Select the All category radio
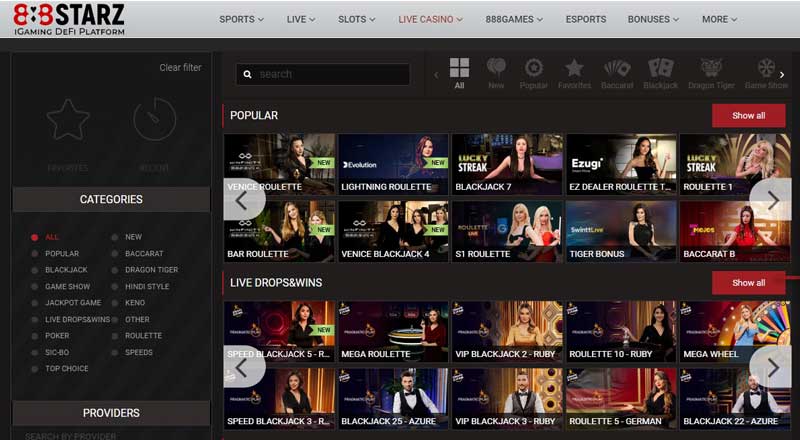Viewport: 800px width, 440px height. pos(35,237)
